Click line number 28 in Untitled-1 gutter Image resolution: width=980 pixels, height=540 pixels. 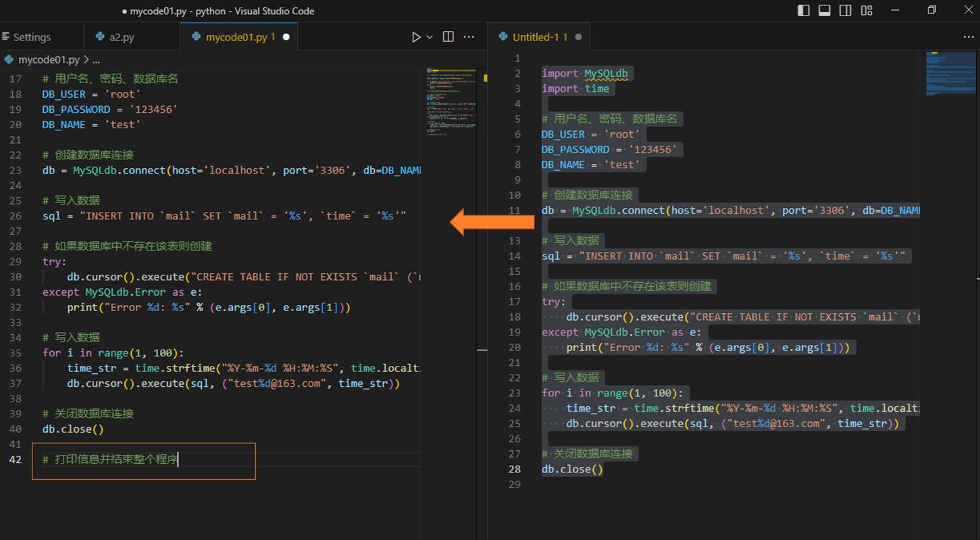coord(515,469)
